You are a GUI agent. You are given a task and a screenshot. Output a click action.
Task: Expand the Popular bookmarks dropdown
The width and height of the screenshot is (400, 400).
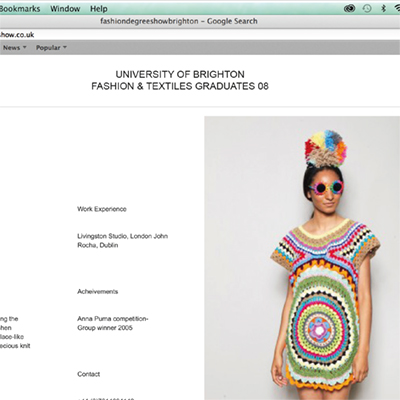(x=51, y=48)
